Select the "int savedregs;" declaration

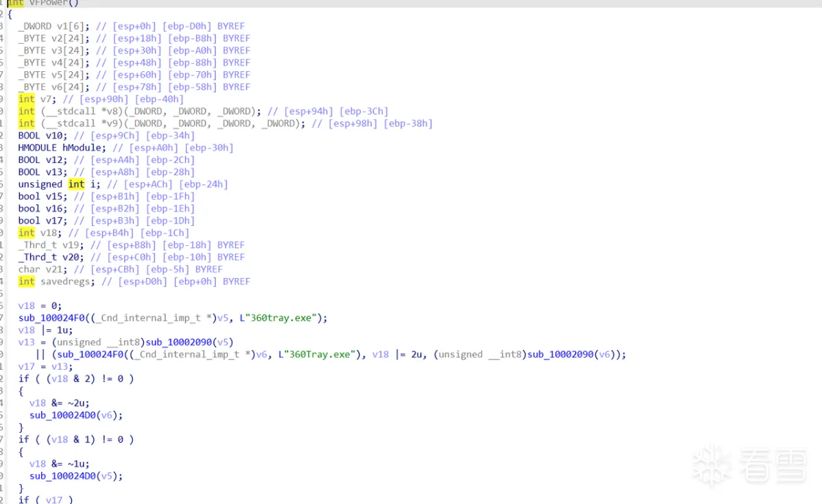click(x=57, y=281)
